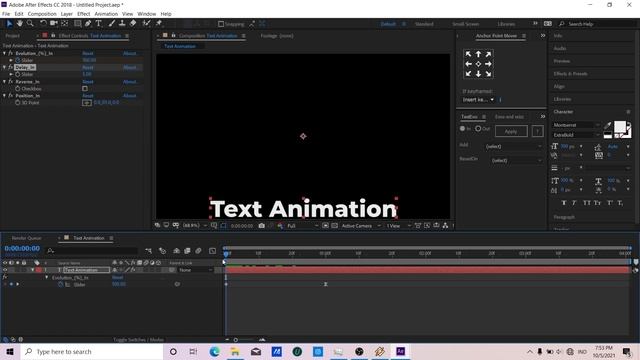
Task: Click About link for Evolution_(%)_In
Action: tap(130, 53)
